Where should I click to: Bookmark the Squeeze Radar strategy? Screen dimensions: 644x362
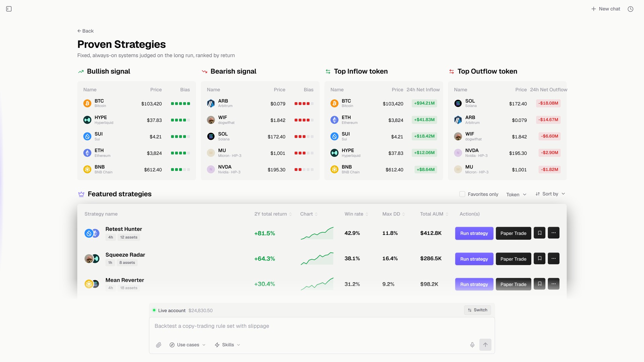click(x=539, y=258)
